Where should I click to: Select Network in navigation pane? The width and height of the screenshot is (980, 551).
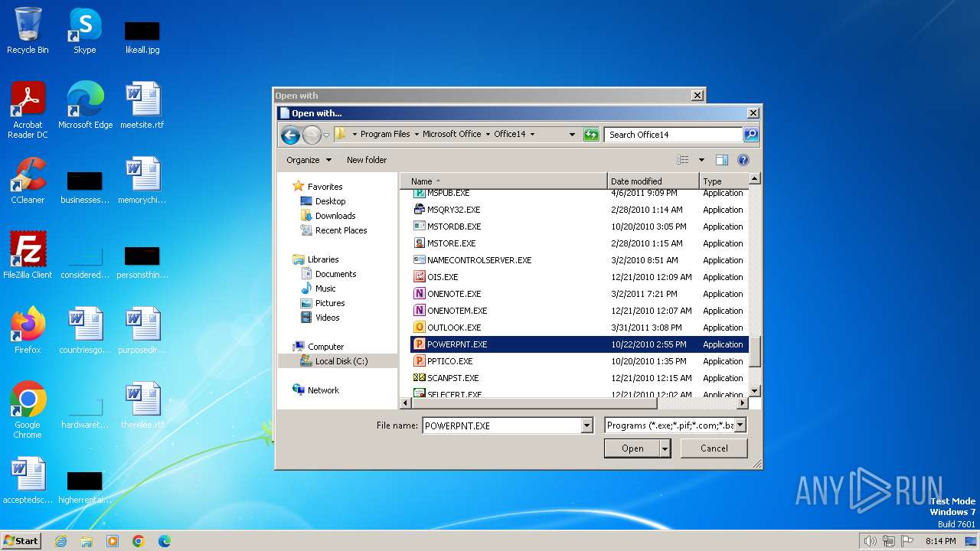323,390
